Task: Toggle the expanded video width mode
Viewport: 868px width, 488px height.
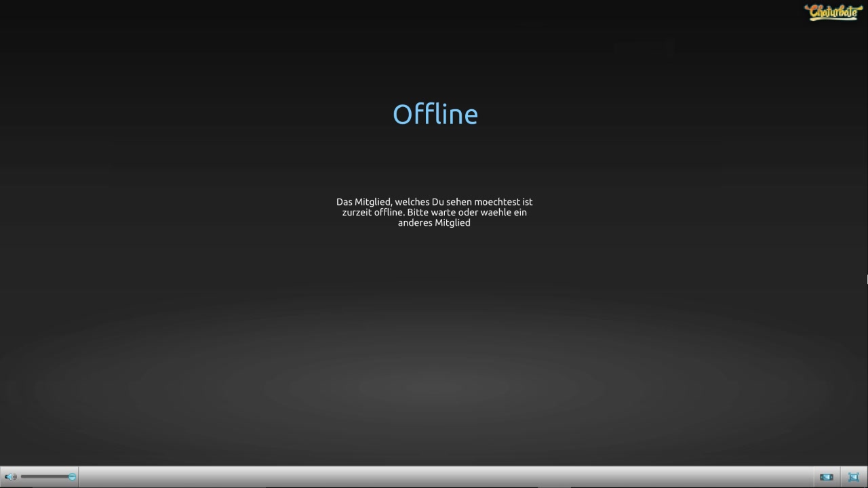Action: point(826,477)
